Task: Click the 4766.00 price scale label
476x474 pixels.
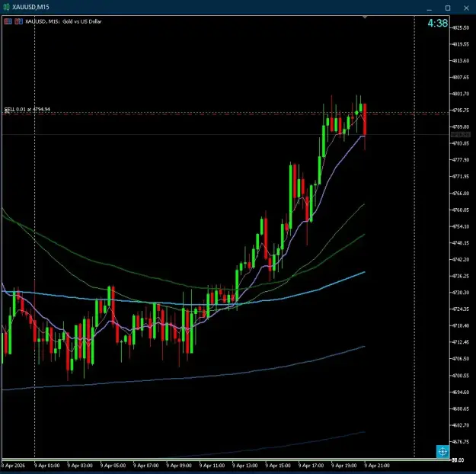Action: point(461,194)
